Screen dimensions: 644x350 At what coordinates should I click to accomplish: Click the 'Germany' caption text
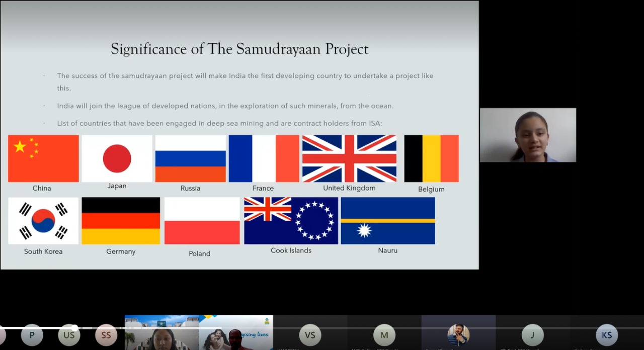tap(121, 251)
